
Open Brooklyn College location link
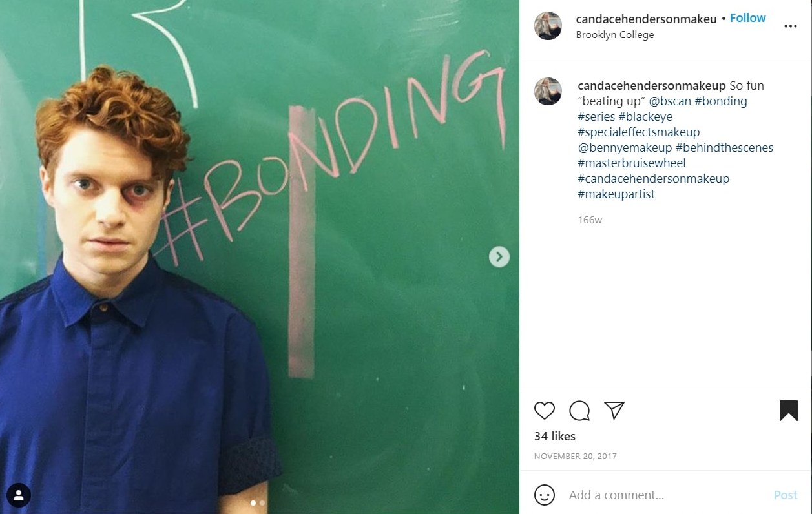tap(615, 35)
